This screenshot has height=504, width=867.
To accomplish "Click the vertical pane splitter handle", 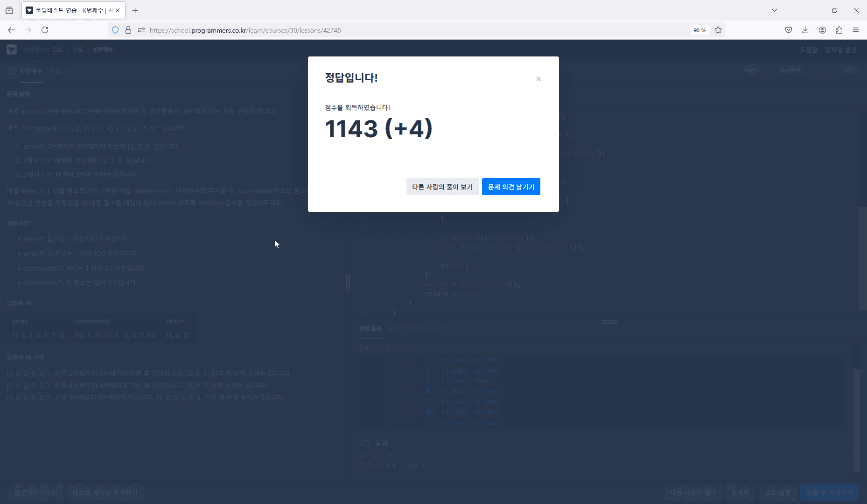I will click(348, 281).
